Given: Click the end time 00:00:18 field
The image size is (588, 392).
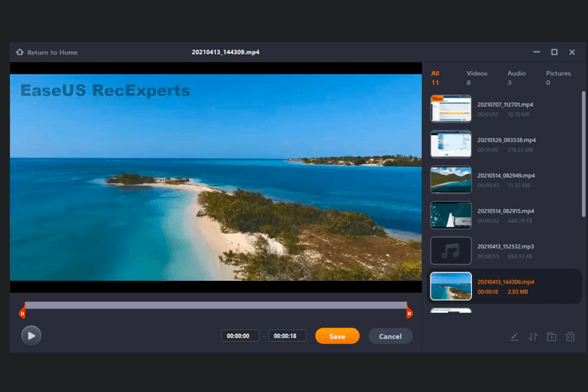Looking at the screenshot, I should click(287, 336).
